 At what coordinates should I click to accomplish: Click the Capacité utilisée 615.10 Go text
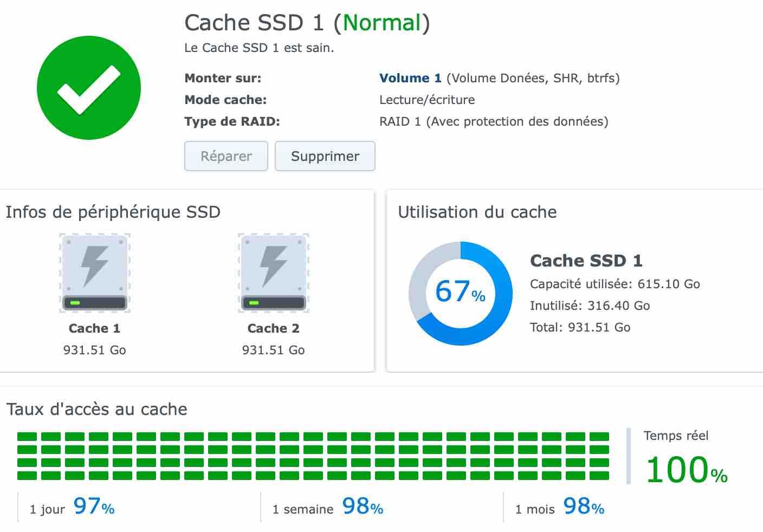[615, 284]
